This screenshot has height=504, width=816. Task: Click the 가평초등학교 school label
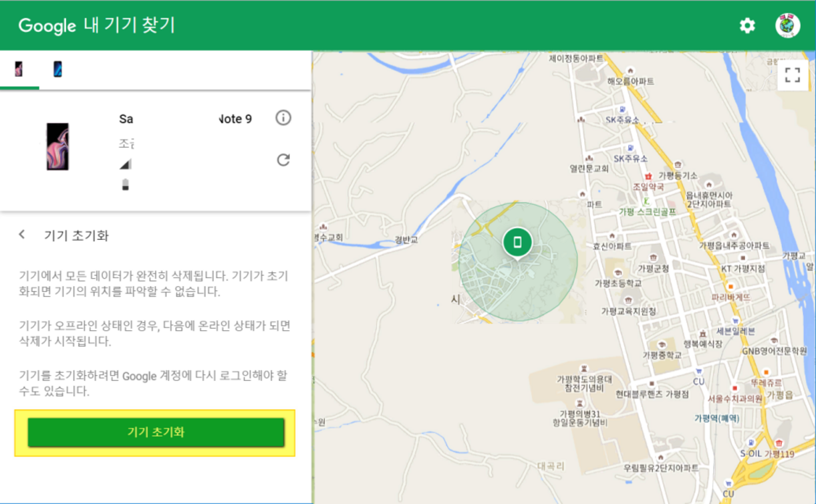pyautogui.click(x=618, y=283)
